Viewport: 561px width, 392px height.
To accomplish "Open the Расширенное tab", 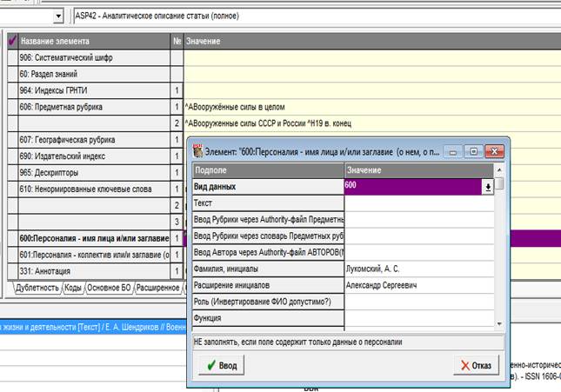I will point(157,288).
